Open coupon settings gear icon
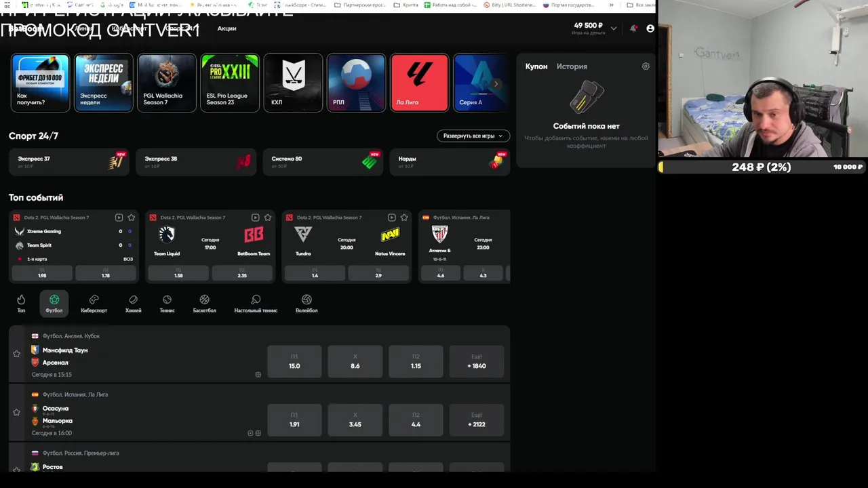This screenshot has height=488, width=868. point(646,66)
